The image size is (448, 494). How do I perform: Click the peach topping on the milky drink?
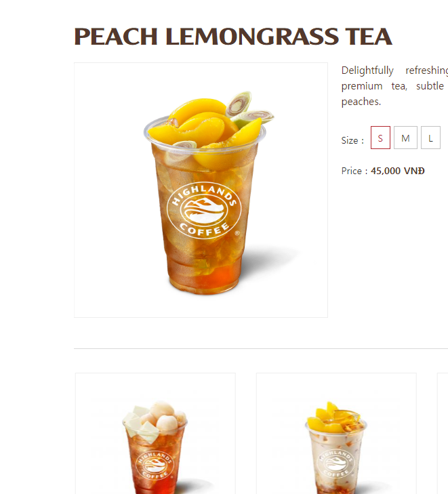pos(333,417)
